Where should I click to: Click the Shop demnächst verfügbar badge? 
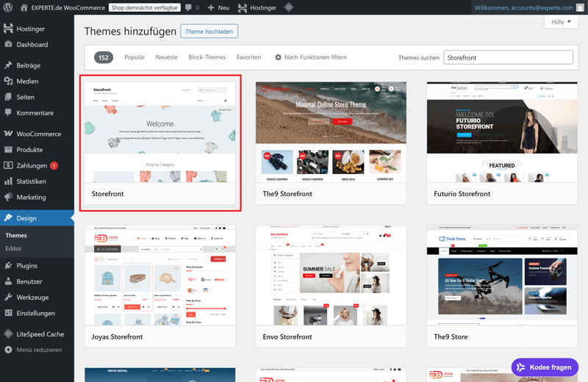(144, 7)
